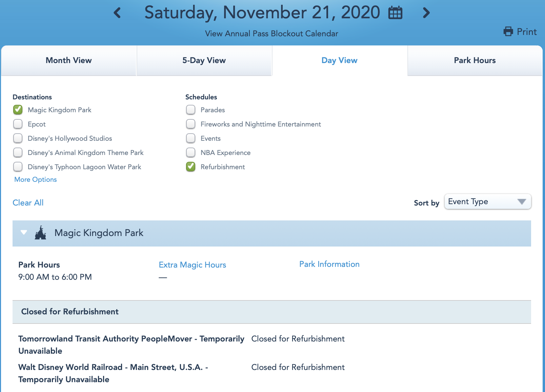This screenshot has width=545, height=392.
Task: Check the Parades schedule checkbox
Action: click(x=191, y=110)
